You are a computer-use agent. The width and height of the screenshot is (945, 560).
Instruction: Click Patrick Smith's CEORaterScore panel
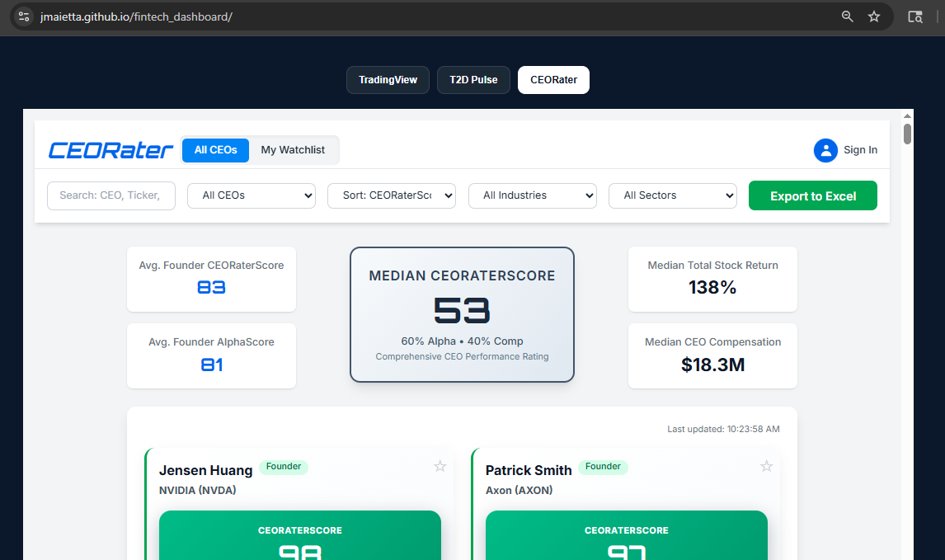(626, 535)
